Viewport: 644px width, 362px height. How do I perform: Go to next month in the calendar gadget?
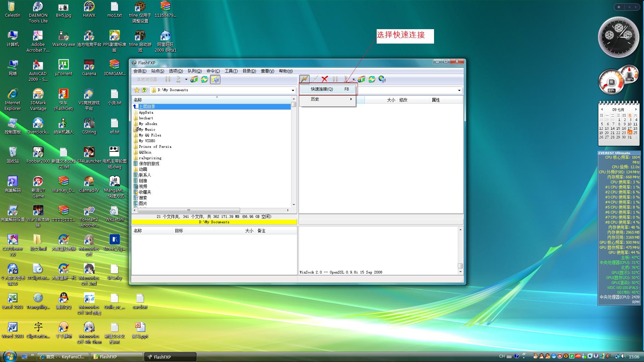[x=636, y=109]
